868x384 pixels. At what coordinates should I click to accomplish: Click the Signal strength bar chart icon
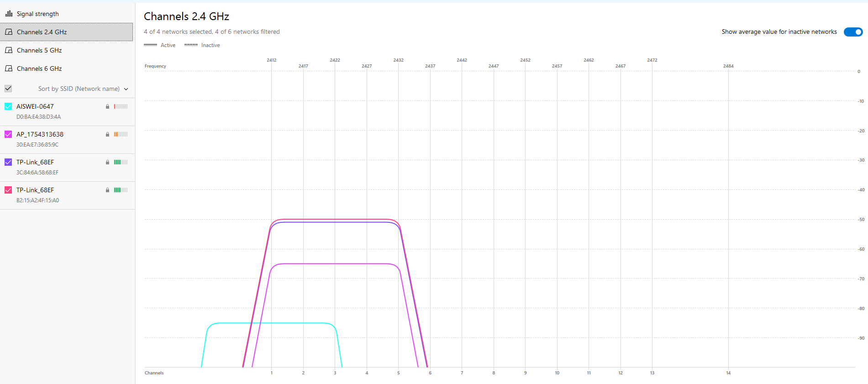(x=9, y=14)
